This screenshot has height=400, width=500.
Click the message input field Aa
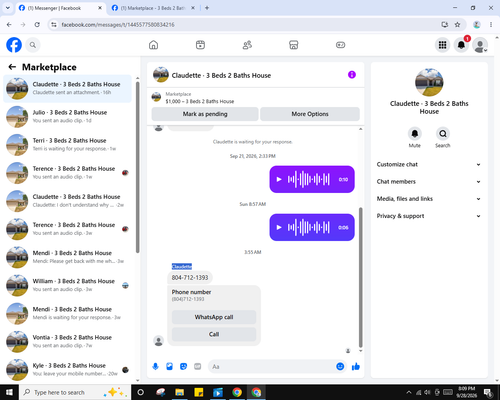pos(272,367)
